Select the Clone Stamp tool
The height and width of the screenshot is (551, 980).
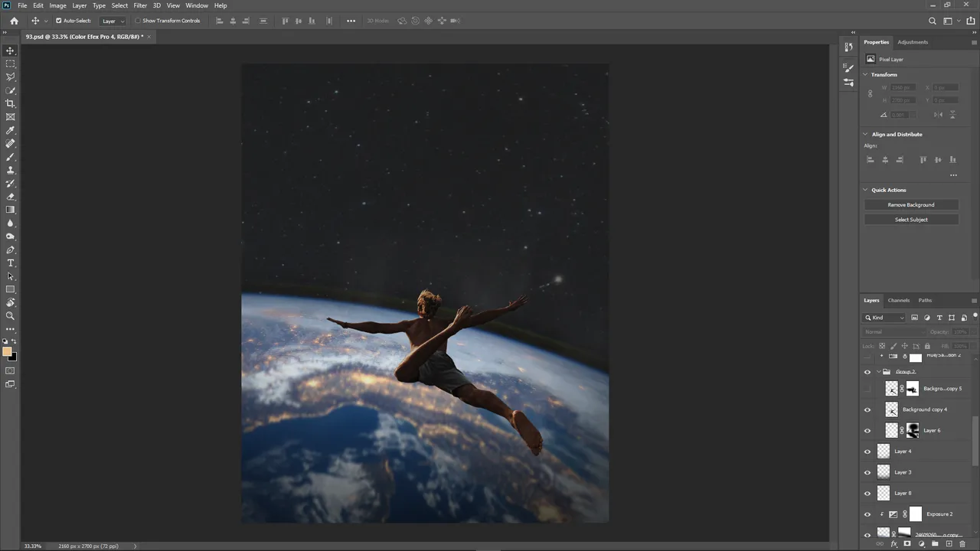click(10, 170)
